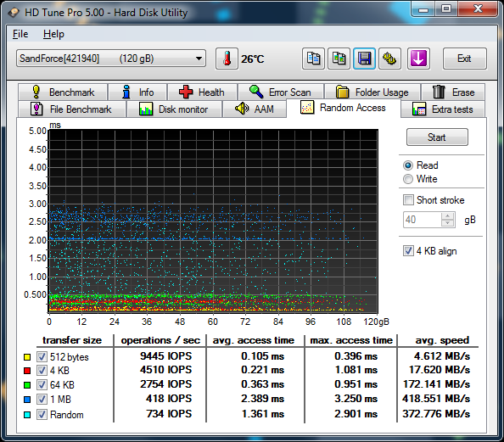504x442 pixels.
Task: Uncheck the 4 KB align checkbox
Action: [408, 251]
